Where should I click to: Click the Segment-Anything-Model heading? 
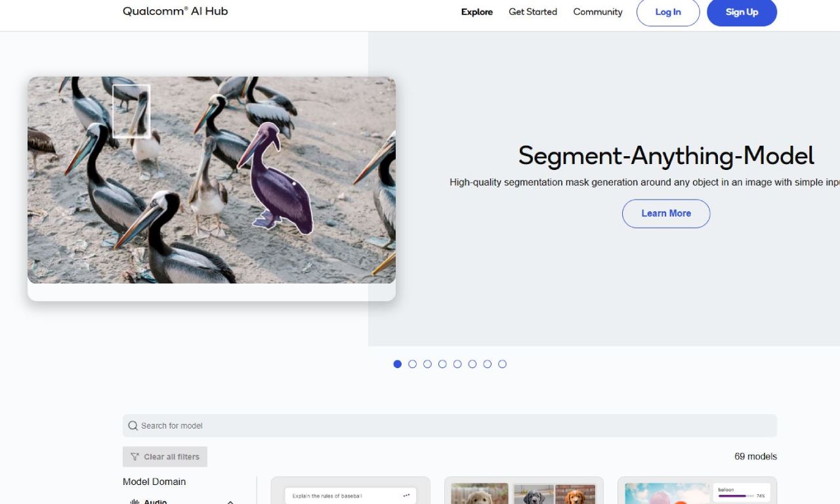(x=666, y=156)
